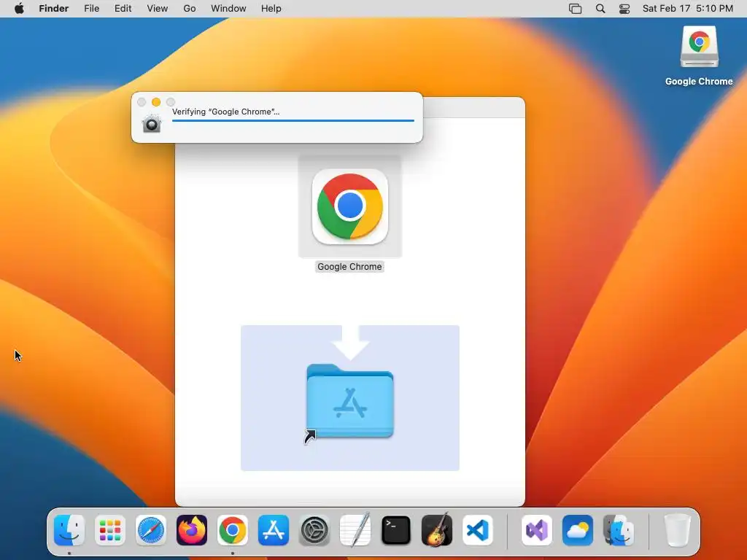Click the Gatekeeper camera icon in the verifying dialog
This screenshot has width=747, height=560.
[152, 124]
